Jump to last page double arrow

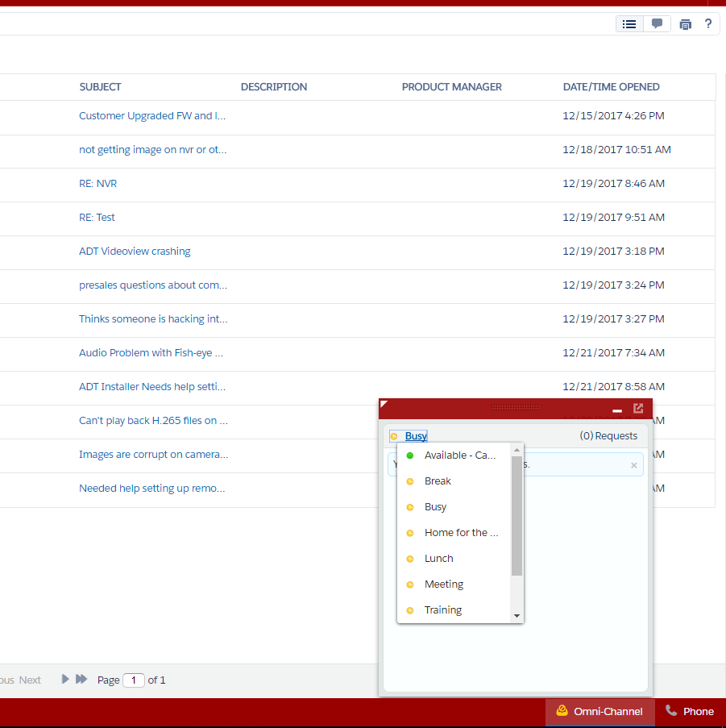81,680
